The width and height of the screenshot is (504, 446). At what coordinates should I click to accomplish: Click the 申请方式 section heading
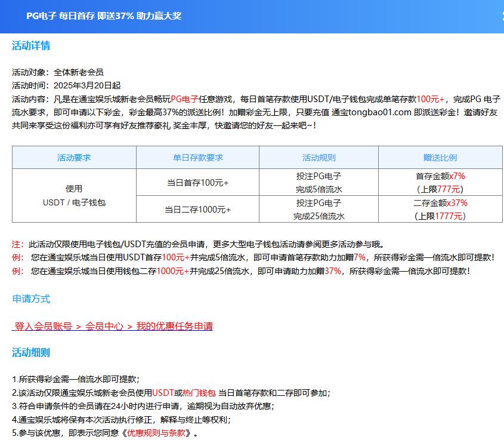(31, 299)
